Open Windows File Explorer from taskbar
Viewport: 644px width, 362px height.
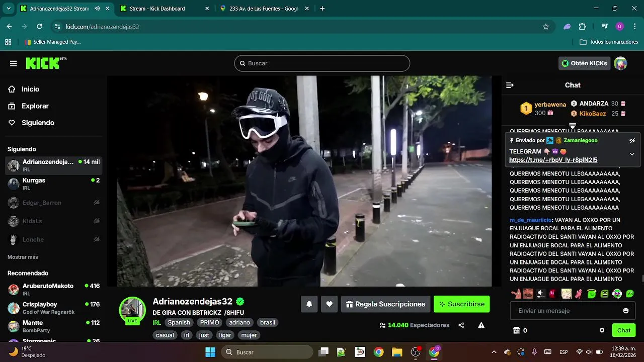(397, 352)
